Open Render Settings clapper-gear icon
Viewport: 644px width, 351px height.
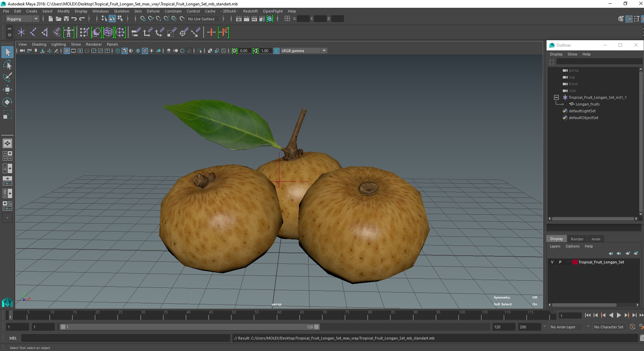pyautogui.click(x=262, y=19)
